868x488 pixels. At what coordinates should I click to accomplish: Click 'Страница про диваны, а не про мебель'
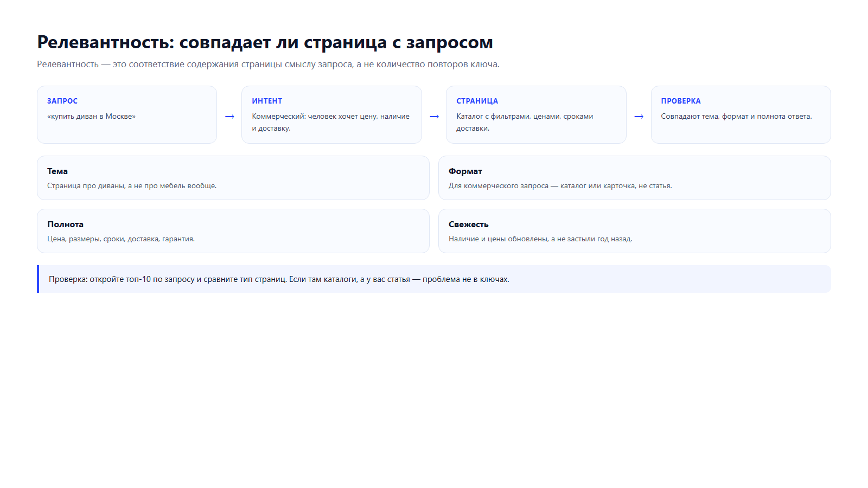tap(132, 186)
